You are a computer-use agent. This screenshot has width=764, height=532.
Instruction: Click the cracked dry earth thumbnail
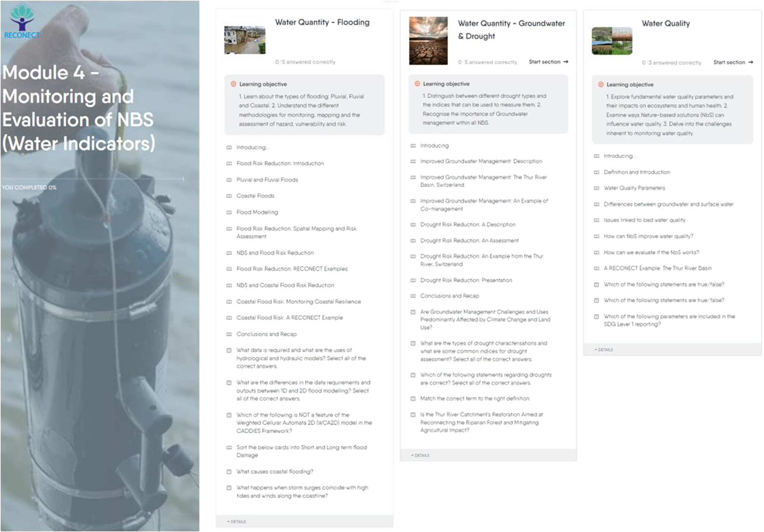pyautogui.click(x=428, y=41)
